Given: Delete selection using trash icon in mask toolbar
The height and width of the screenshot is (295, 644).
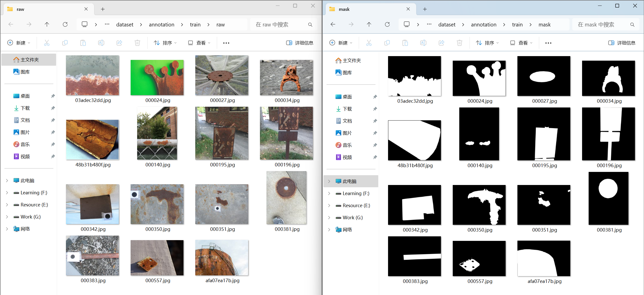Looking at the screenshot, I should pos(460,43).
